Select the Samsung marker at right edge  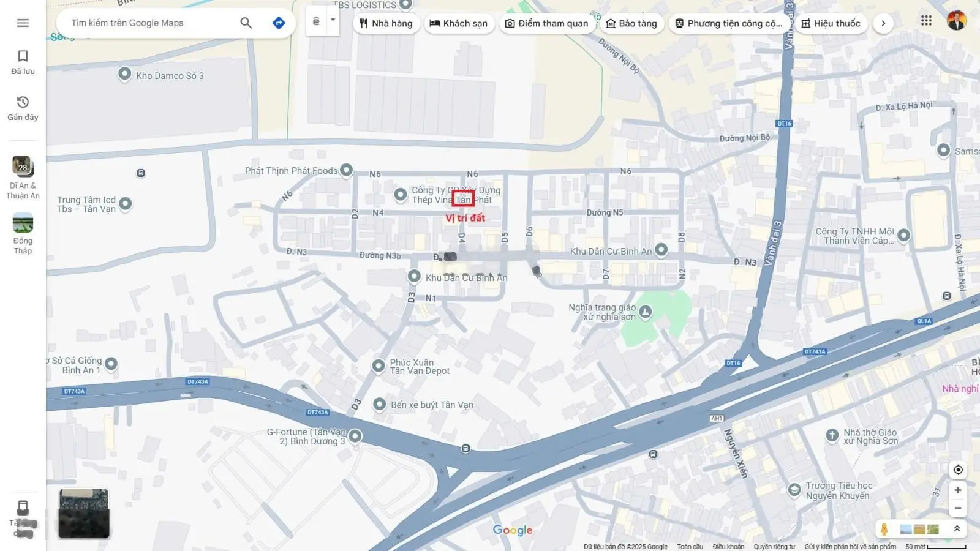coord(944,150)
